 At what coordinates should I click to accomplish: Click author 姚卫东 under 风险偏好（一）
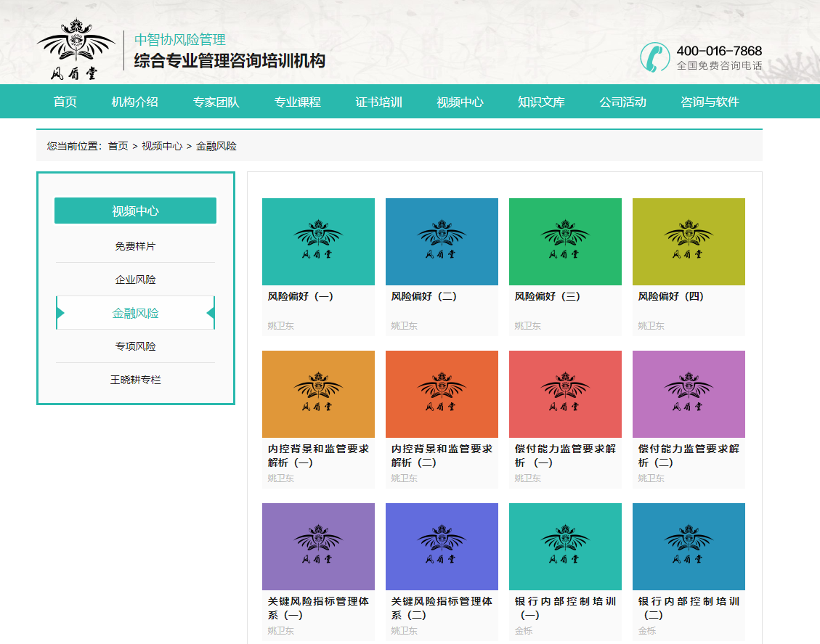click(281, 326)
